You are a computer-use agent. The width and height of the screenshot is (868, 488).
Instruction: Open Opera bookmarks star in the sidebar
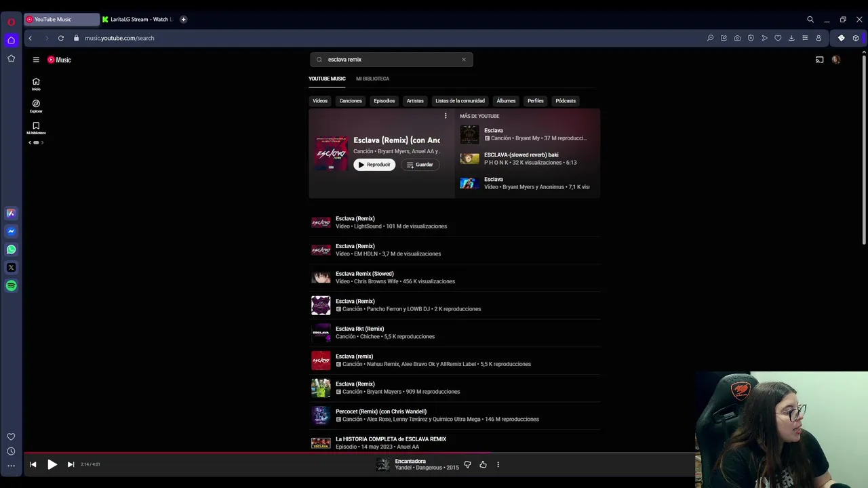[x=11, y=58]
